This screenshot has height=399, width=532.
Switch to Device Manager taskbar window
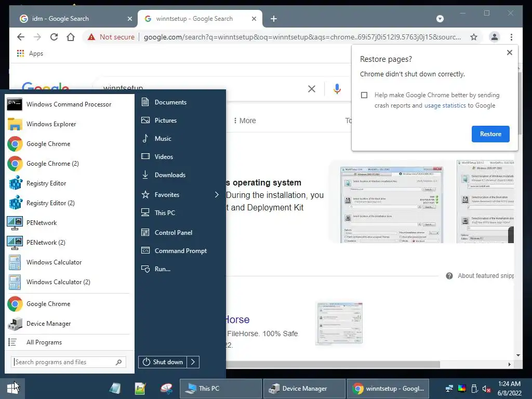pos(304,388)
